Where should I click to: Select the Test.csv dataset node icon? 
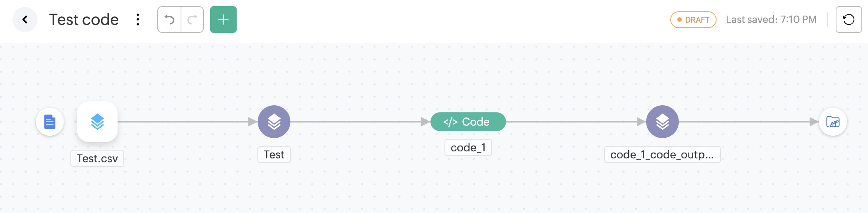[97, 122]
